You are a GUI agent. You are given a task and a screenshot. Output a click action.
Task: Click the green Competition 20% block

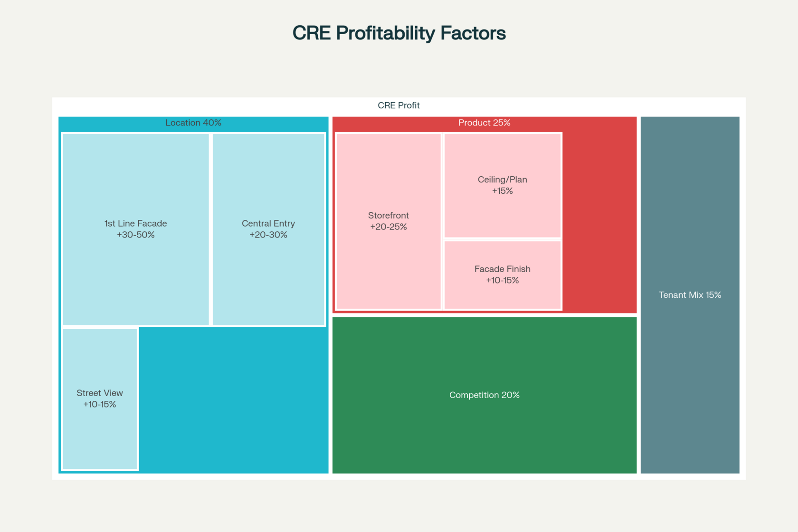point(484,395)
